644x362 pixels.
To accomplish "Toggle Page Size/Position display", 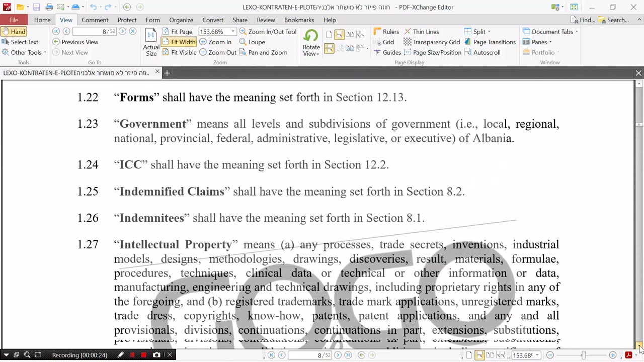I will pyautogui.click(x=432, y=52).
